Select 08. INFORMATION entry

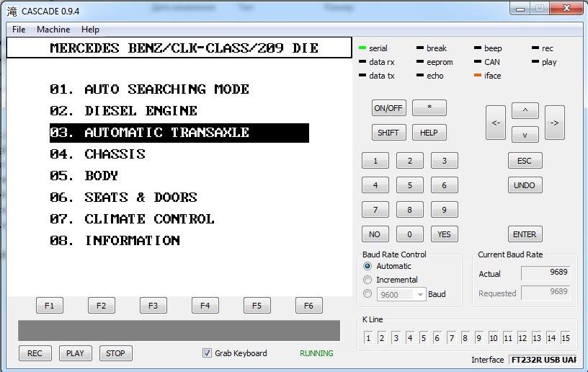click(x=115, y=240)
